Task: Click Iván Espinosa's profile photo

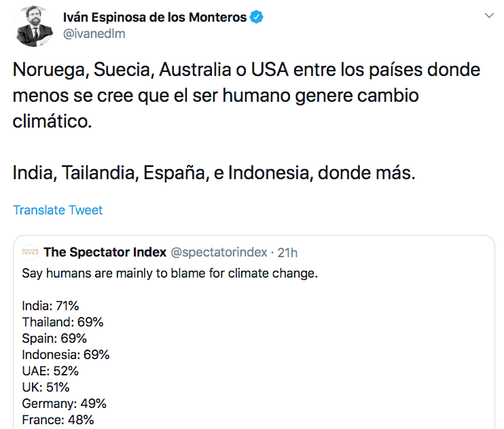Action: (33, 24)
